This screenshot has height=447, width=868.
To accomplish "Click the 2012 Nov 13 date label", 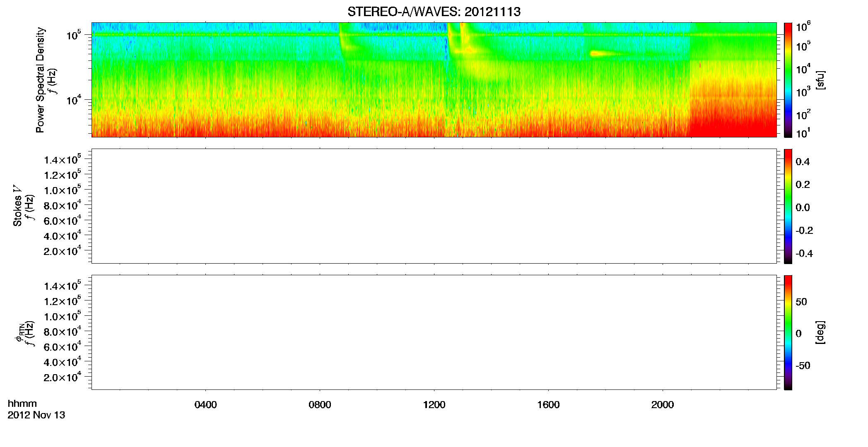I will click(x=36, y=415).
